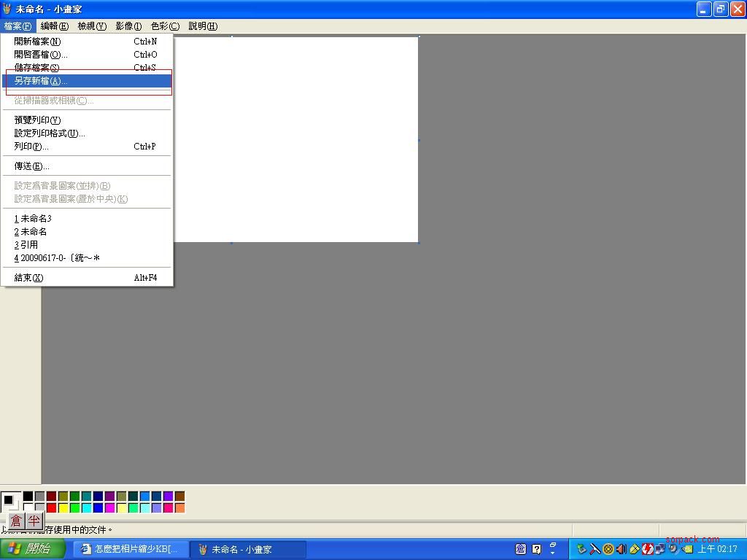Click the network computers tray icon
Image resolution: width=747 pixels, height=560 pixels.
tap(660, 549)
